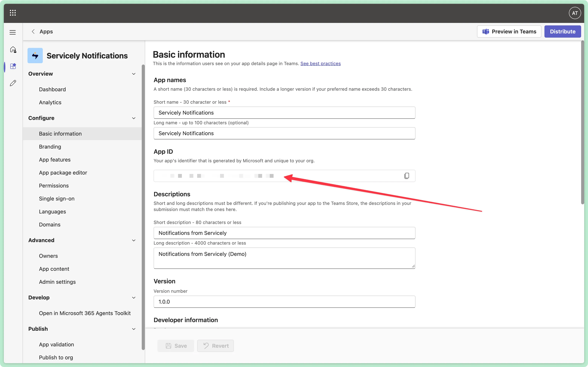Go to the Branding page

coord(50,147)
